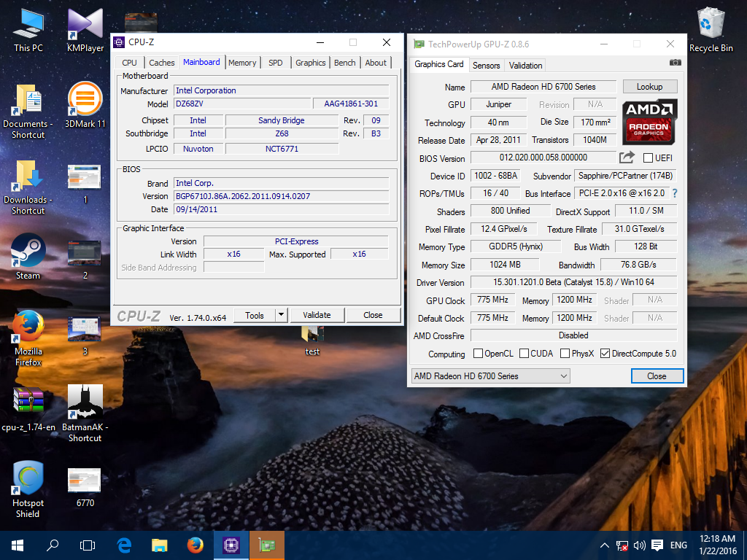Open the 'test' folder on desktop
This screenshot has height=560, width=747.
tap(312, 341)
